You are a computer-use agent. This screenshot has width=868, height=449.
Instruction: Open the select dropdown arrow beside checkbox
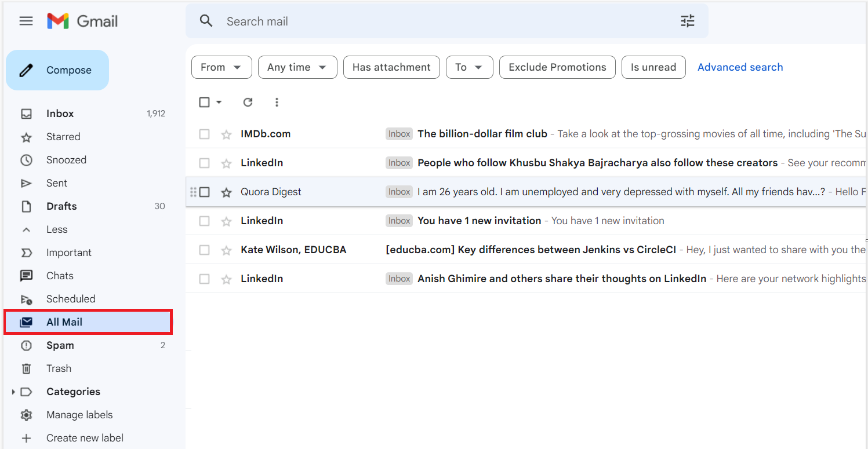(219, 102)
